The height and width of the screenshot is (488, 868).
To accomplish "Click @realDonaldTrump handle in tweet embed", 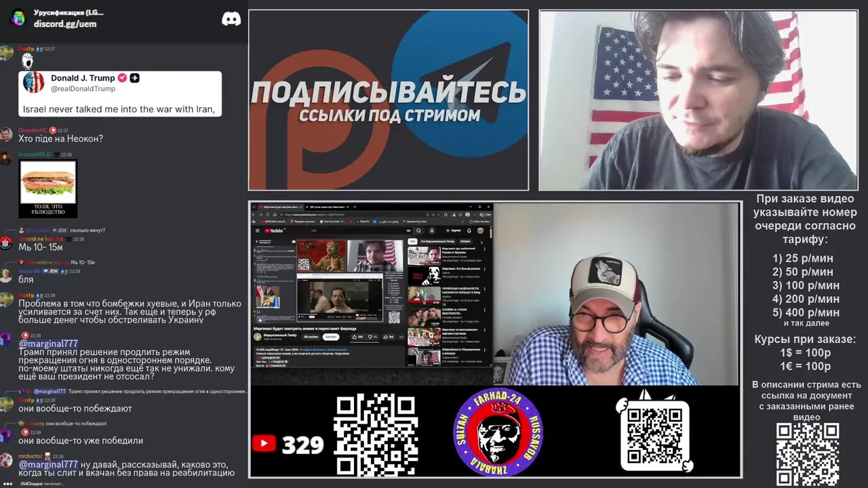I will point(83,89).
